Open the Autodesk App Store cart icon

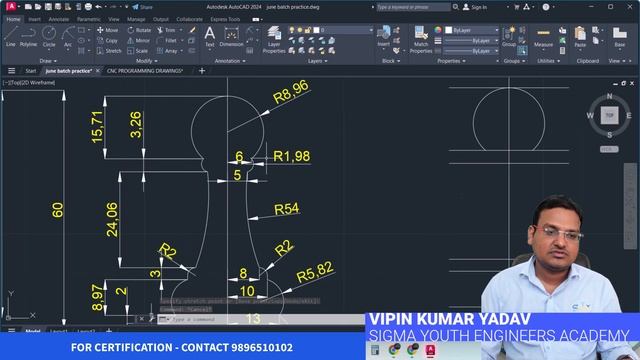click(516, 7)
